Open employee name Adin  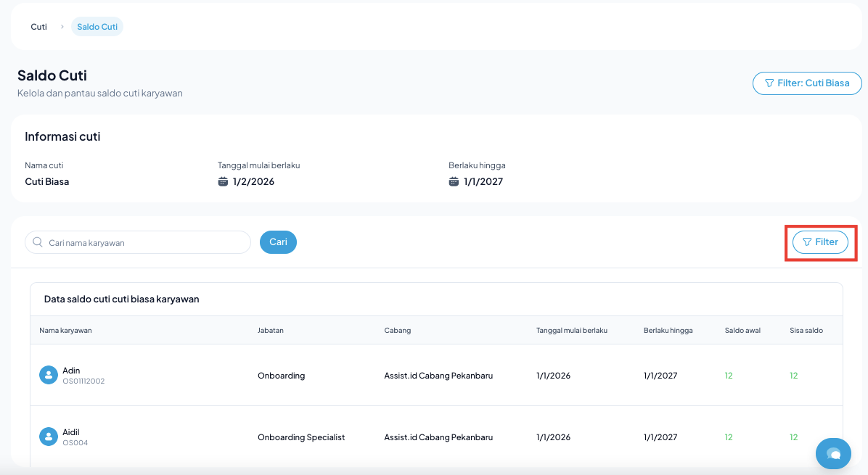point(71,371)
